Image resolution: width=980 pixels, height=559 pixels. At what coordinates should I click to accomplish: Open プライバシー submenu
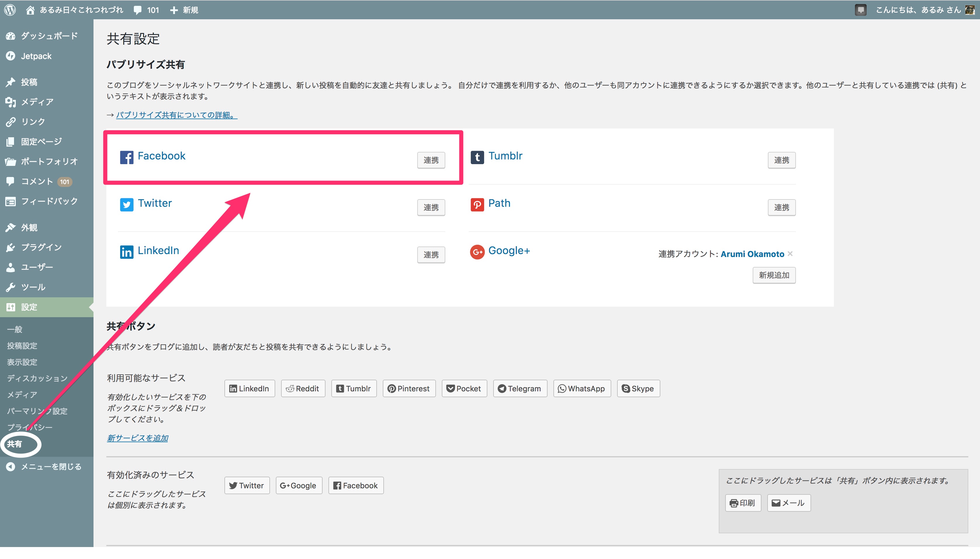(x=30, y=427)
